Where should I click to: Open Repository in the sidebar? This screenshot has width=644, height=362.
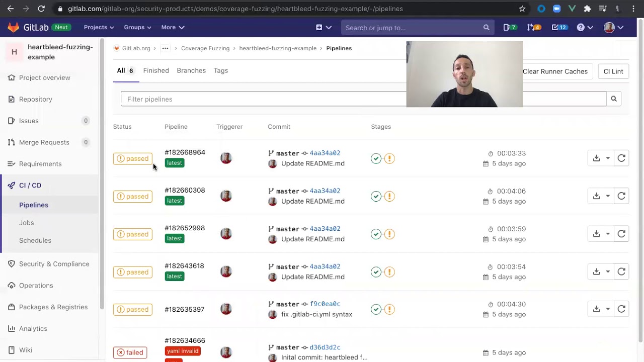[35, 99]
